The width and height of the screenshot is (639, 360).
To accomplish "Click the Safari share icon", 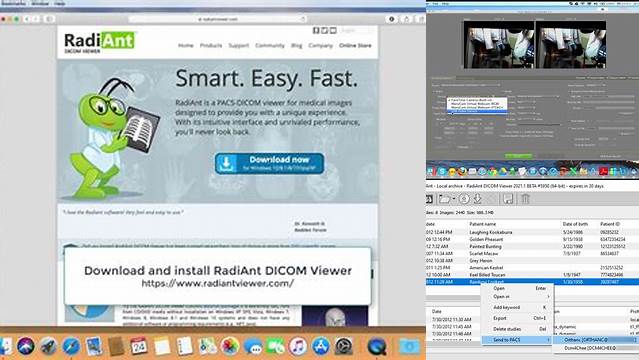I will pyautogui.click(x=406, y=19).
